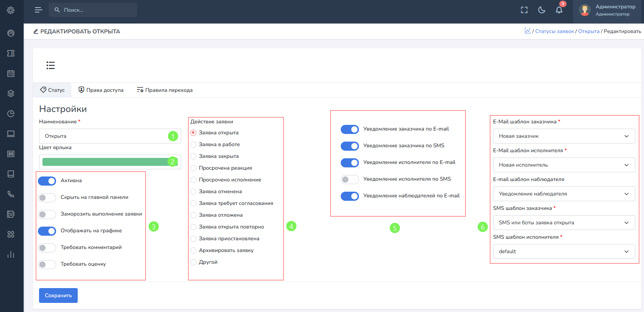Toggle dark mode moon icon
Screen dimensions: 644x312
point(542,10)
